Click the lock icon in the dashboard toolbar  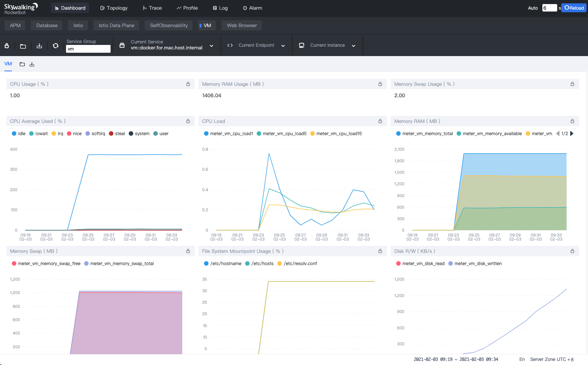click(x=7, y=46)
